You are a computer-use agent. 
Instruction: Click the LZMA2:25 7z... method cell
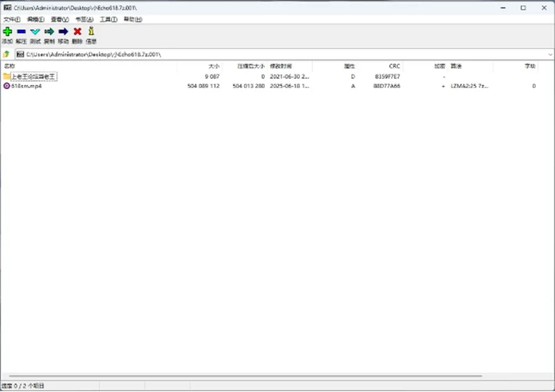(x=469, y=86)
